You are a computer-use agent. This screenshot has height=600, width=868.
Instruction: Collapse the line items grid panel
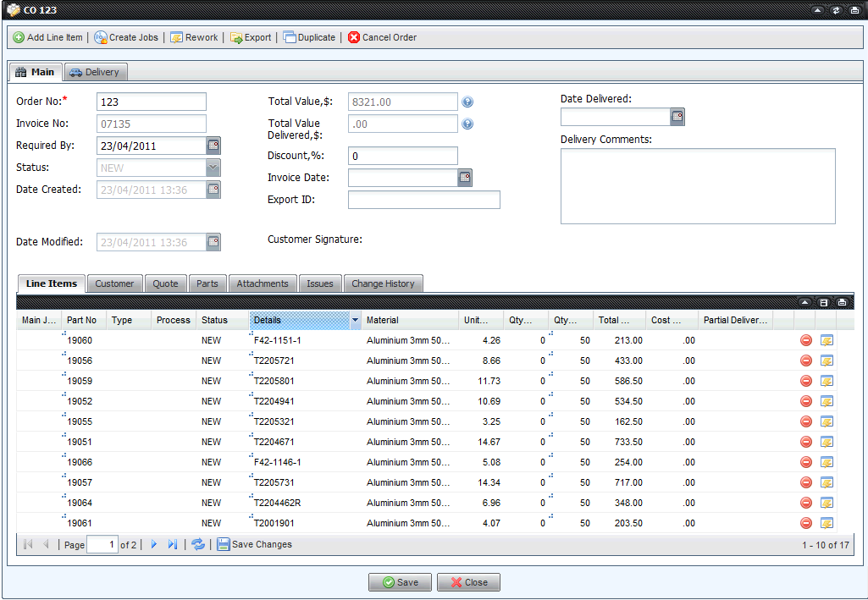tap(804, 302)
